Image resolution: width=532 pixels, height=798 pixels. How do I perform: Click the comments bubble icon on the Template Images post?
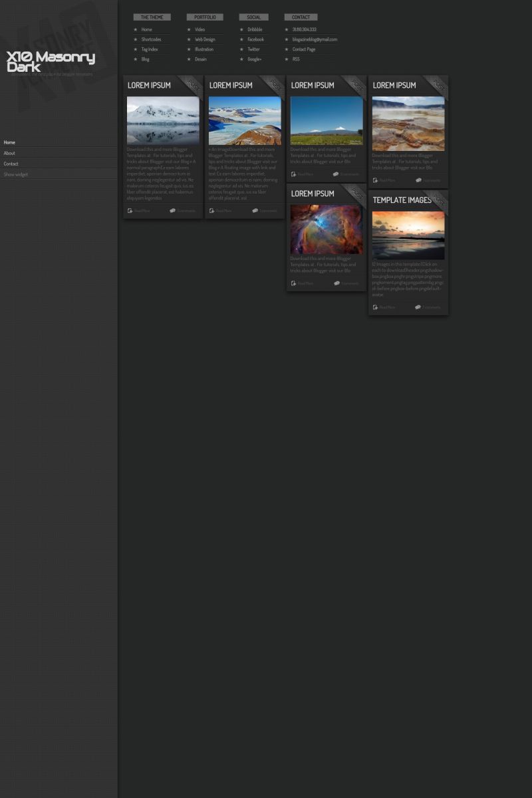click(x=418, y=307)
